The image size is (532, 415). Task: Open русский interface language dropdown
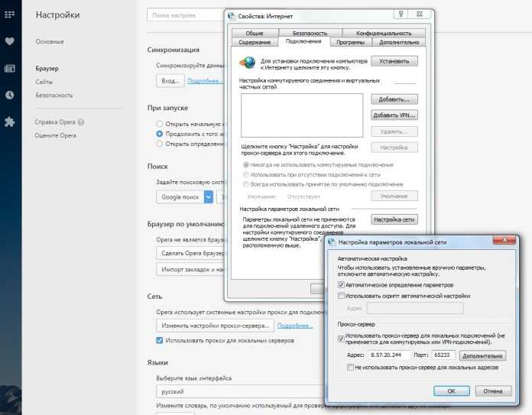tap(240, 391)
